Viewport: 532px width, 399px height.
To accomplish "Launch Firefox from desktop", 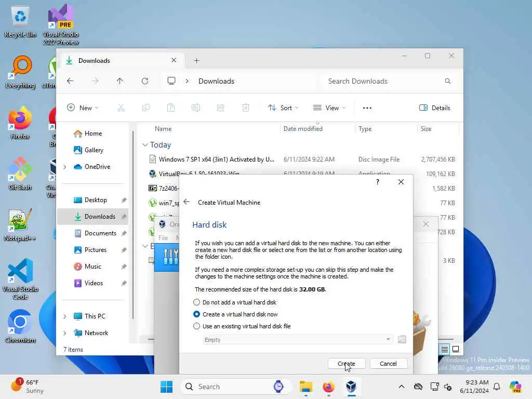I will 20,123.
